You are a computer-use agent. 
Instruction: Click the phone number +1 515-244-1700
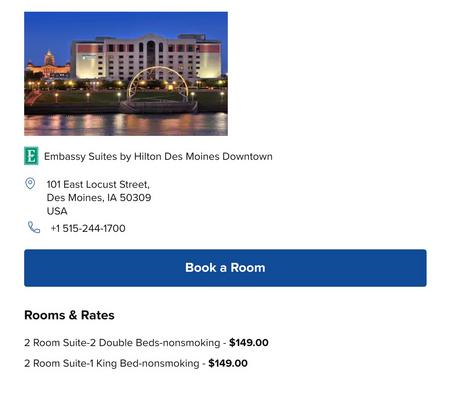pos(88,228)
